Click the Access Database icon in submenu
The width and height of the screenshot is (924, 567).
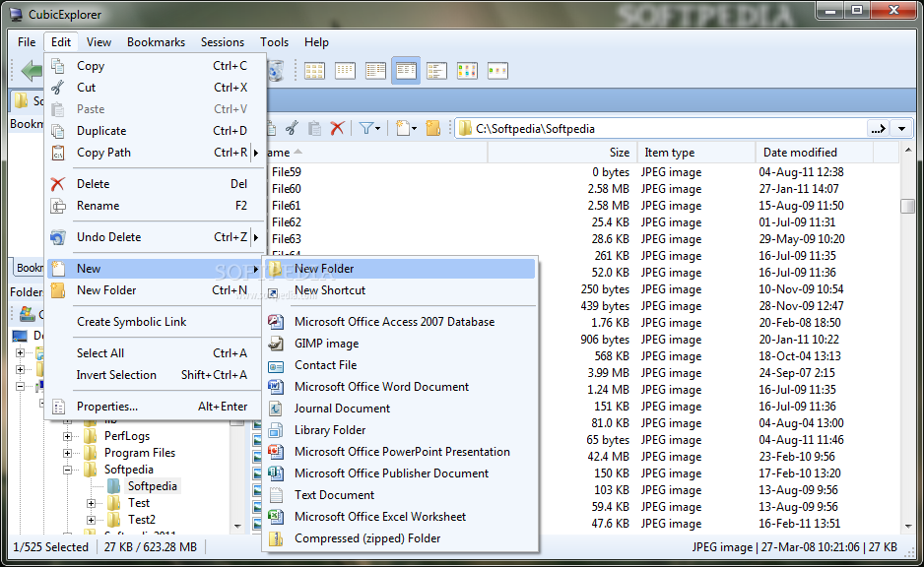tap(276, 322)
